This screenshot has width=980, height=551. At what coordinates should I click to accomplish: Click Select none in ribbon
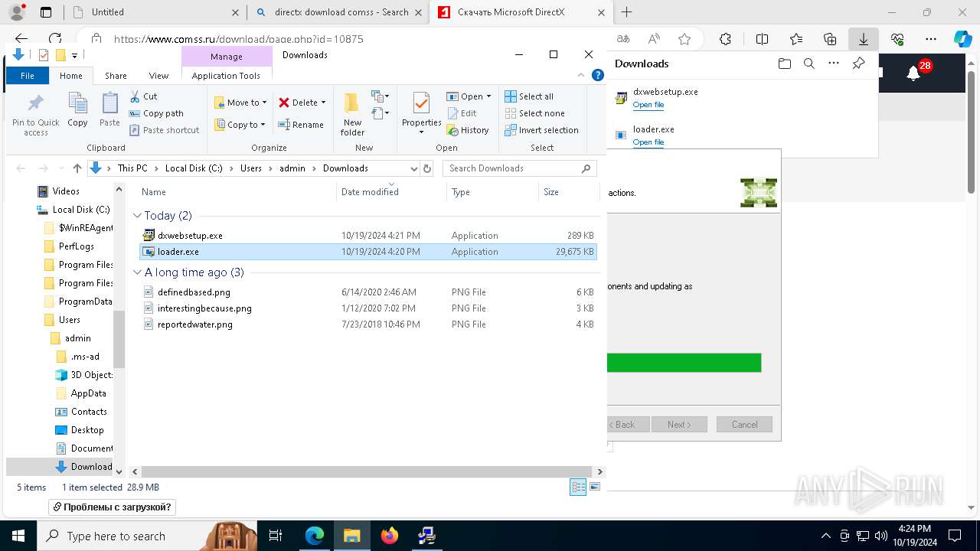(x=534, y=113)
